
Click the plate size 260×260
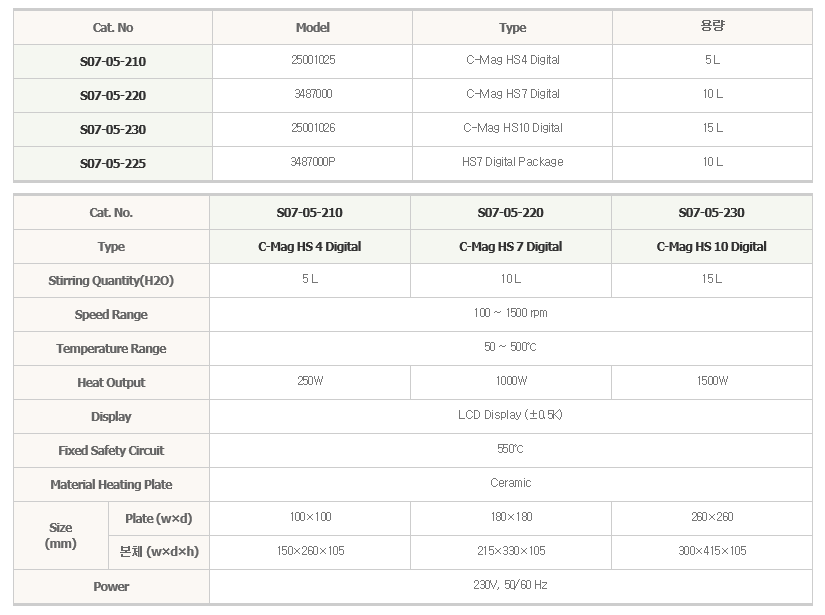pos(711,517)
